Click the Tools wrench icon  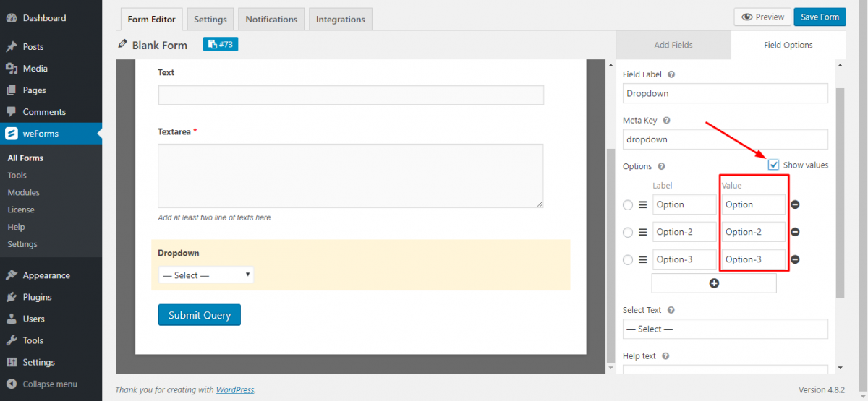pyautogui.click(x=12, y=340)
